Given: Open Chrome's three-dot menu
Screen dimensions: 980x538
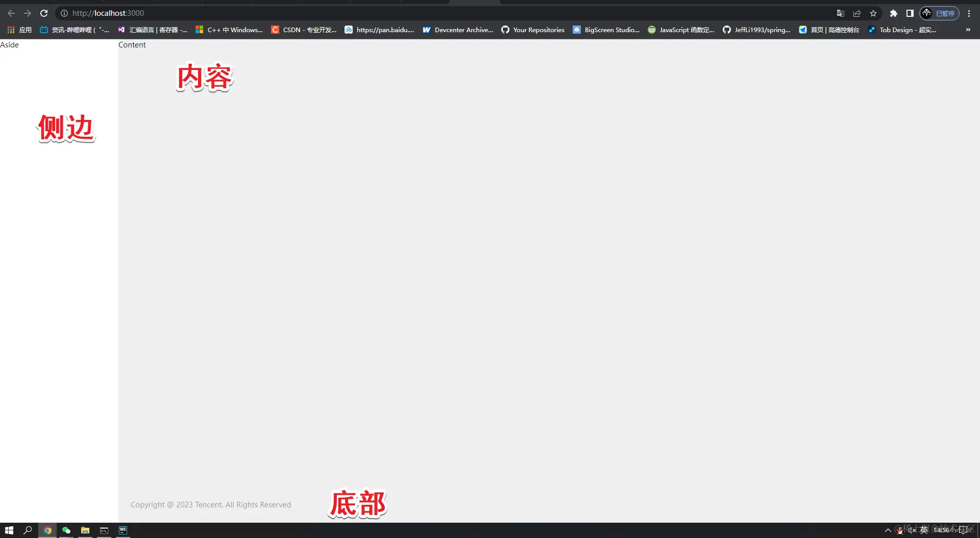Looking at the screenshot, I should (969, 13).
